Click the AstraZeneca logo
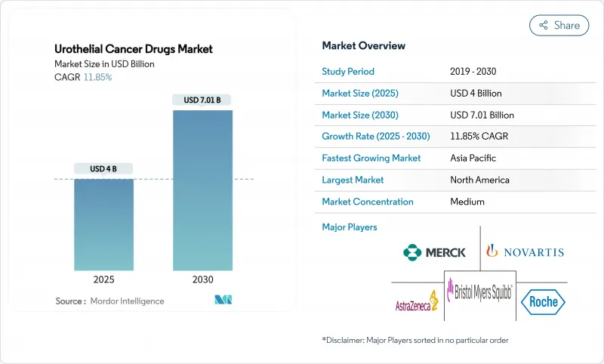 [416, 301]
